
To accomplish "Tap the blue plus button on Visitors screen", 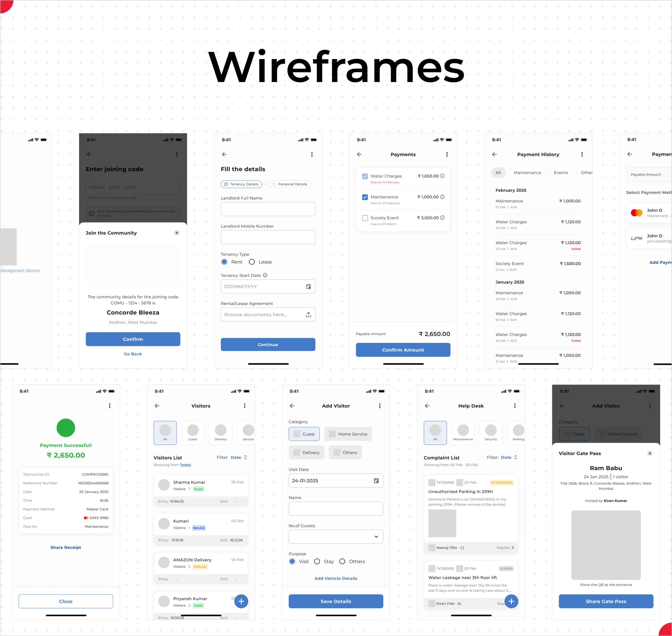I will (x=241, y=601).
